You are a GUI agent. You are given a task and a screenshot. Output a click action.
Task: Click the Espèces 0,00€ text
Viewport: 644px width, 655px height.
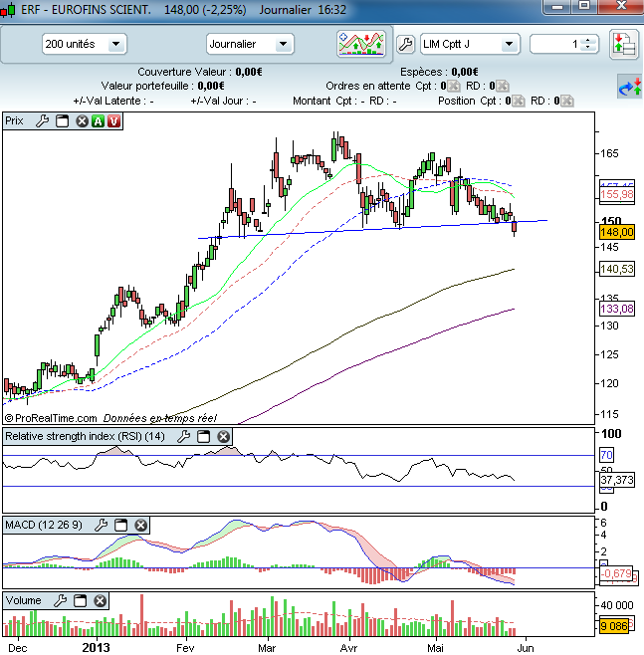439,72
